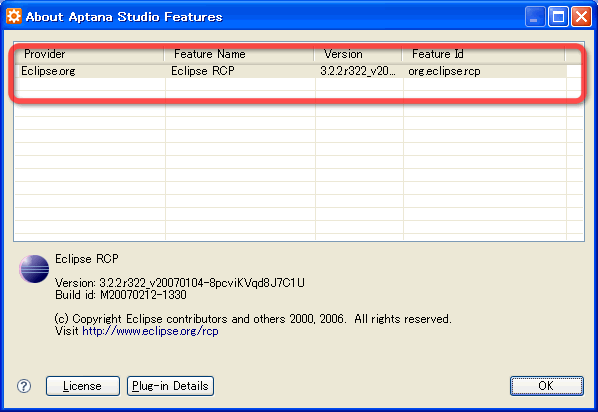Click the Version: 3.2.2.r322_v20070104 detail text
The height and width of the screenshot is (412, 598).
[180, 283]
